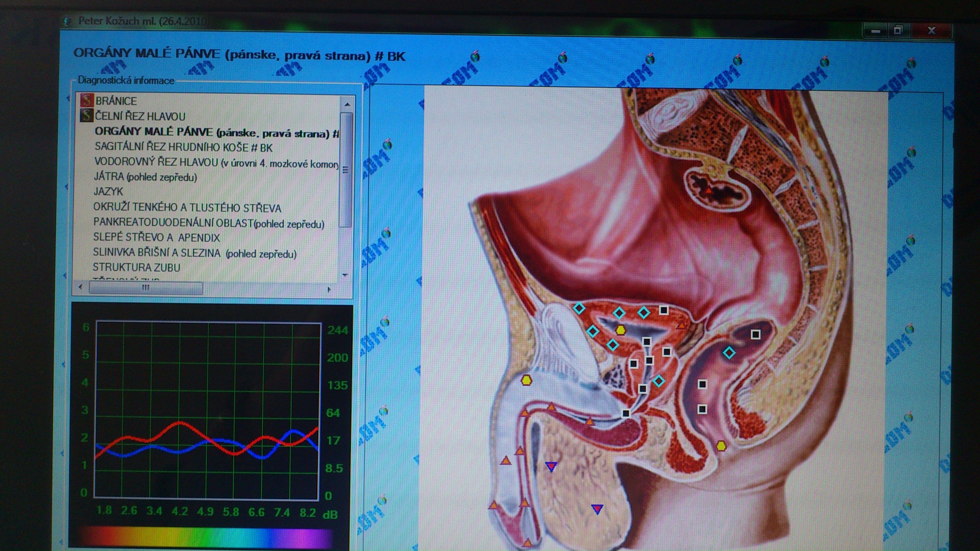Select the upper inverted triangle marker on the scrotum

(x=551, y=467)
